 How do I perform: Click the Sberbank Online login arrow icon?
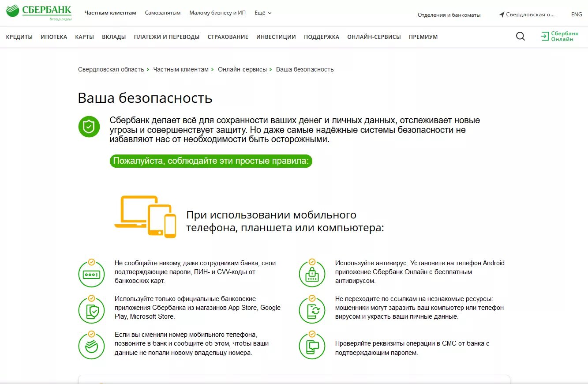pos(545,37)
